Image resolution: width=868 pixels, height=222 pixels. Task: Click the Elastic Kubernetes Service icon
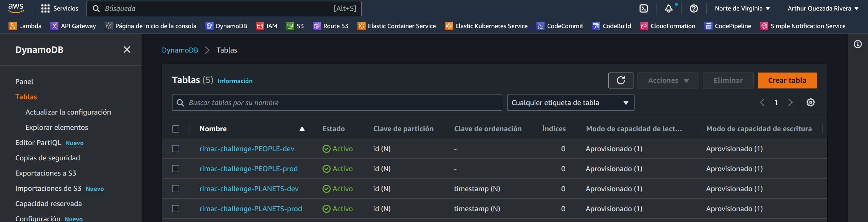448,26
